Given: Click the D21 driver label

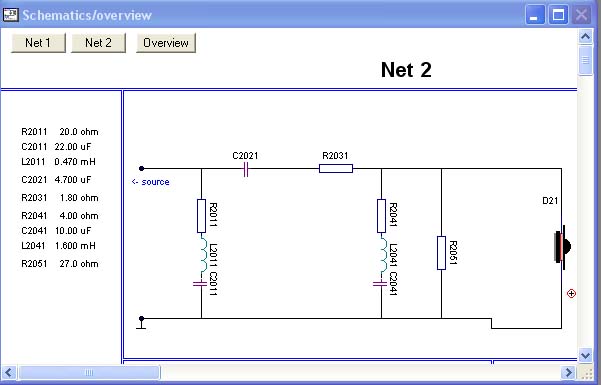Looking at the screenshot, I should [x=550, y=201].
